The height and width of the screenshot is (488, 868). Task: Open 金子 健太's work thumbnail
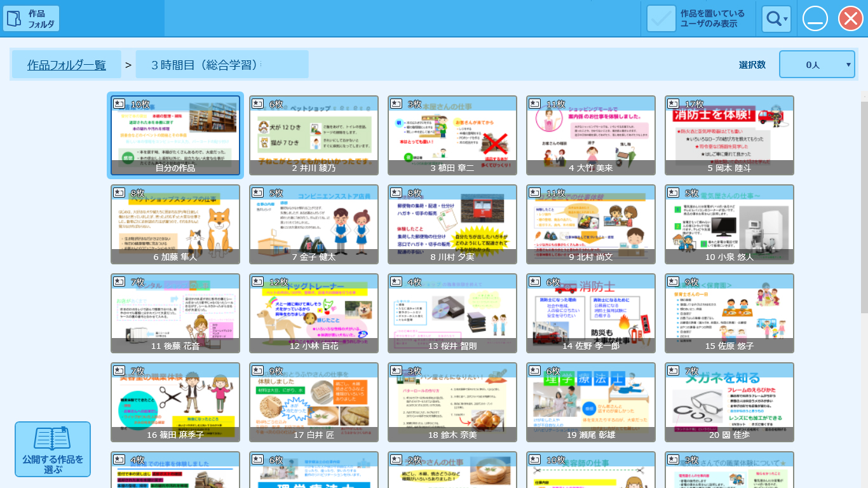click(314, 224)
